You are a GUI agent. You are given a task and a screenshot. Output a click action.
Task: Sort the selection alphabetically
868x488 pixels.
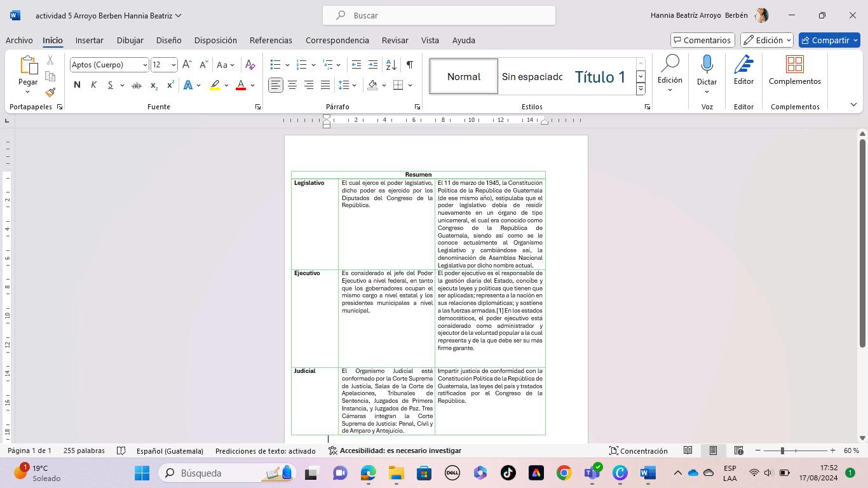(x=391, y=65)
